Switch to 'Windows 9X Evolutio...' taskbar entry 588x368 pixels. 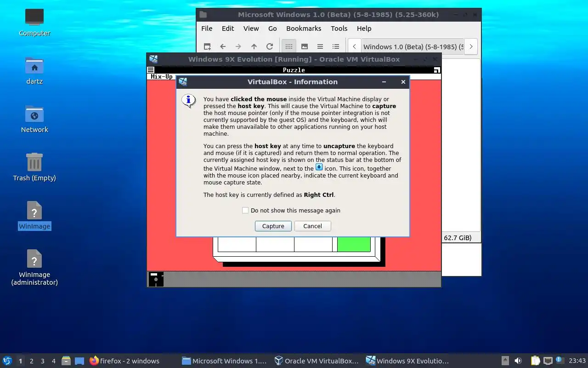pyautogui.click(x=408, y=361)
